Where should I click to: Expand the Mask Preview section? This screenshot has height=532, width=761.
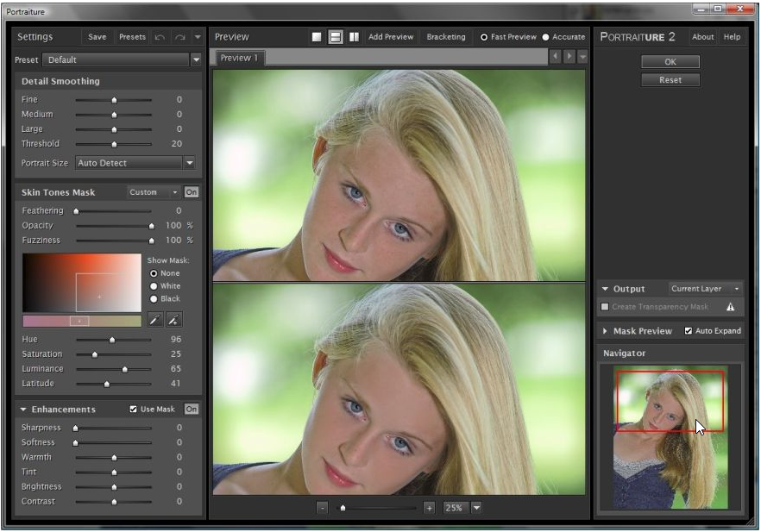606,331
